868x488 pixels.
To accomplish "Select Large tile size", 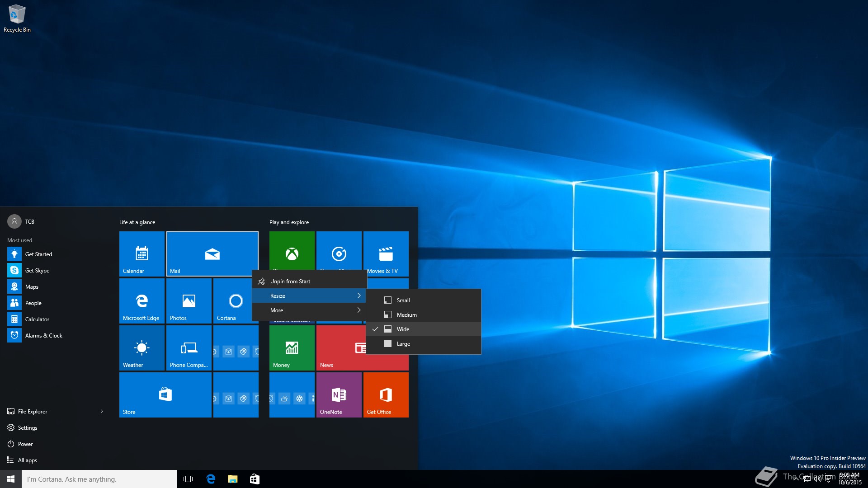I will point(424,344).
